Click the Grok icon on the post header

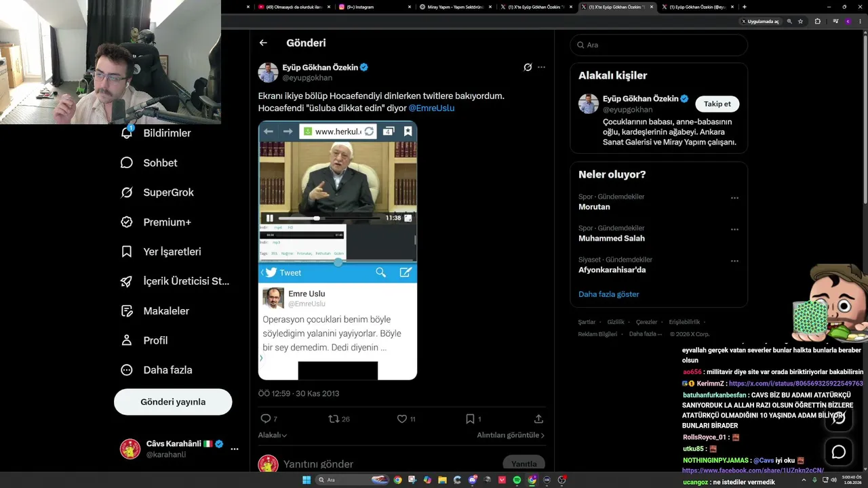(528, 67)
